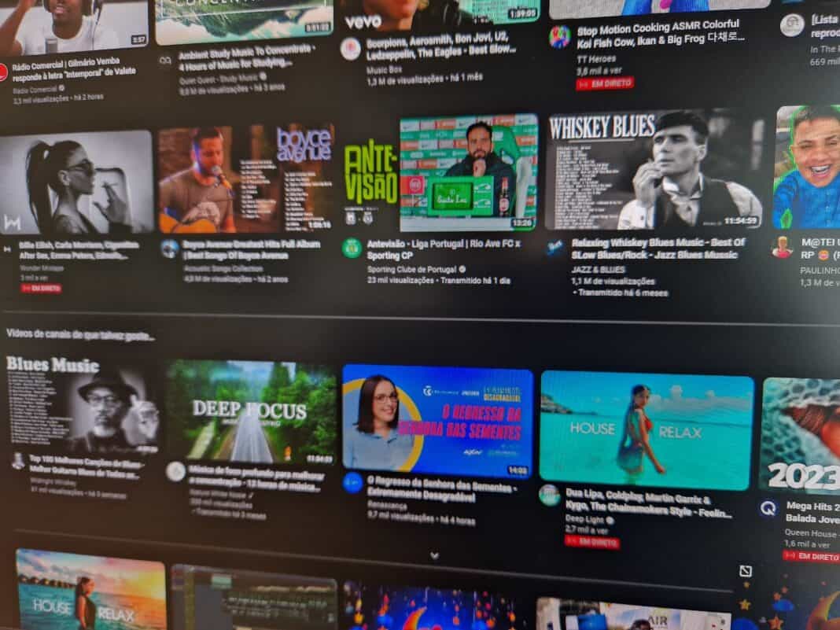The height and width of the screenshot is (630, 840).
Task: Open Sporting Clube de Portugal channel avatar
Action: tap(352, 249)
